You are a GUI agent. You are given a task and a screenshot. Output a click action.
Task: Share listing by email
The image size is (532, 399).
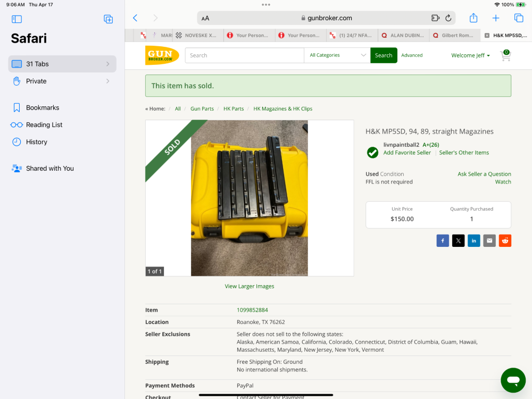tap(489, 240)
